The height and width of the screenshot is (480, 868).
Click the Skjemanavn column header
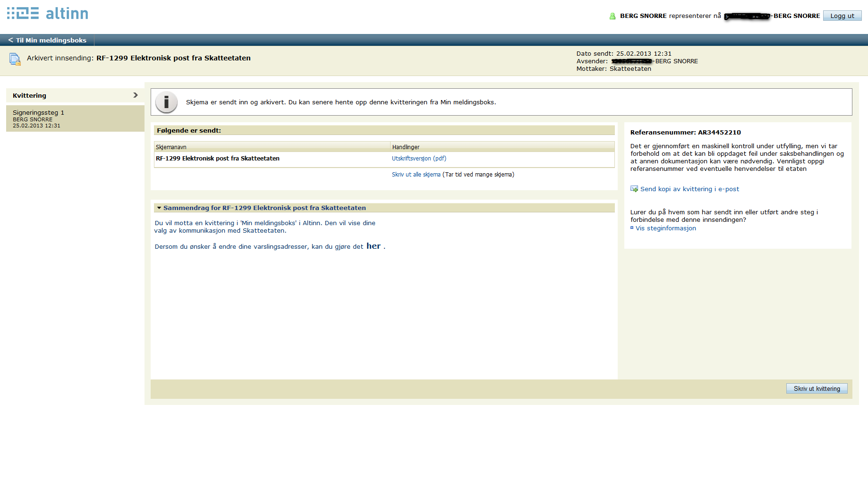[x=171, y=147]
